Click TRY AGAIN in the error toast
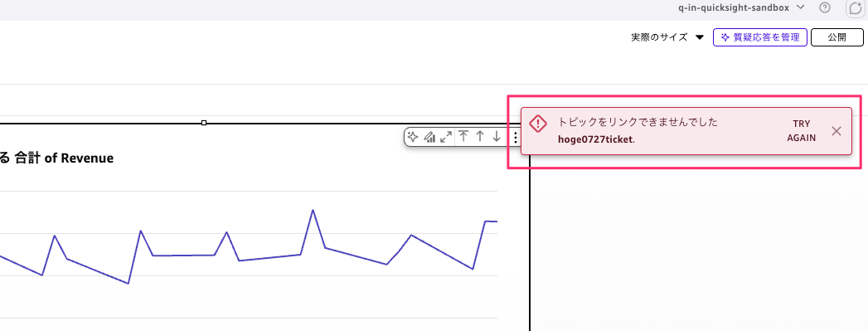The image size is (868, 331). pos(801,131)
